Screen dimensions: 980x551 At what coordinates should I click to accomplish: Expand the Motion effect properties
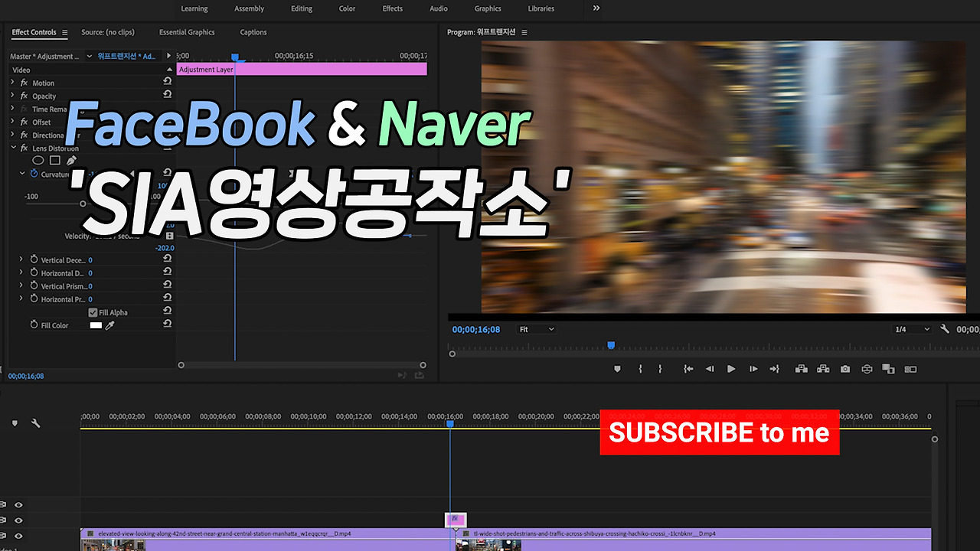click(x=12, y=83)
